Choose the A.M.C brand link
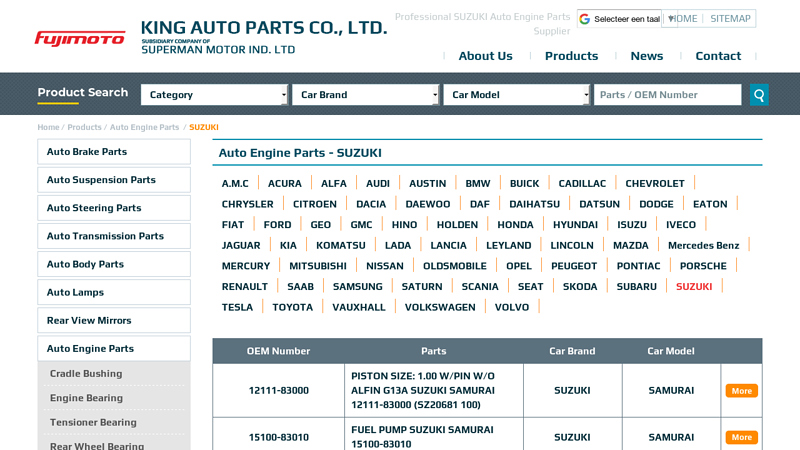Screen dimensions: 800x450 point(235,183)
